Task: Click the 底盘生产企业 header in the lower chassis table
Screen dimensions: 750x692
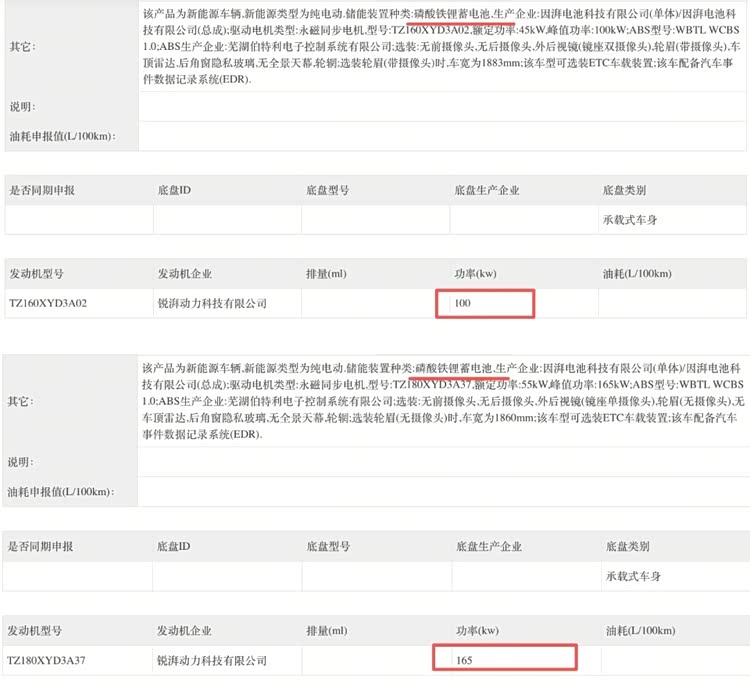Action: tap(489, 547)
